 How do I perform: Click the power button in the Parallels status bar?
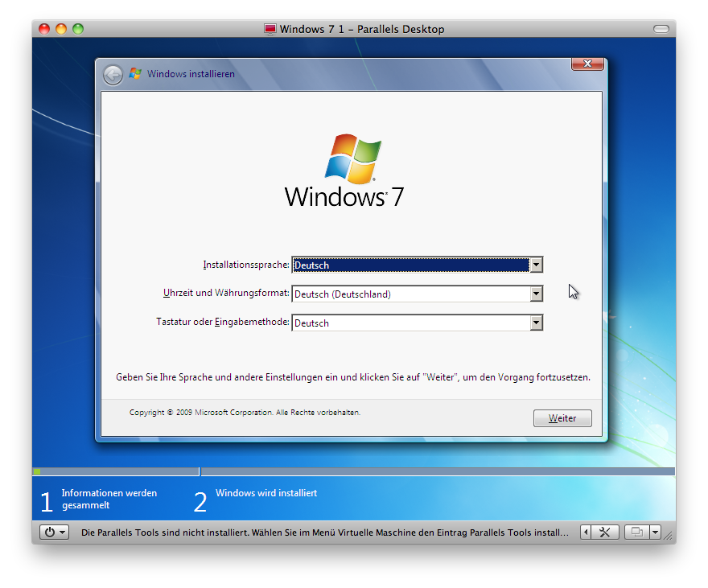click(50, 532)
